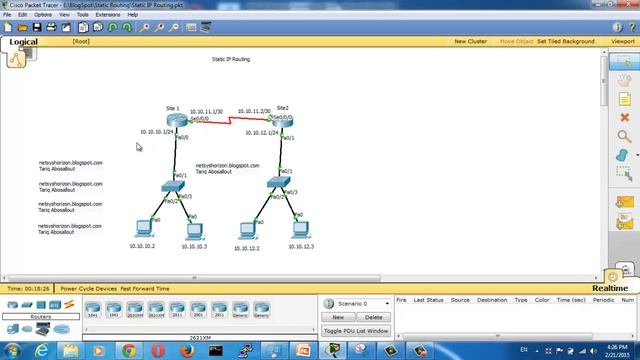The image size is (640, 360).
Task: Open the Activity Wizard icon
Action: (x=66, y=27)
